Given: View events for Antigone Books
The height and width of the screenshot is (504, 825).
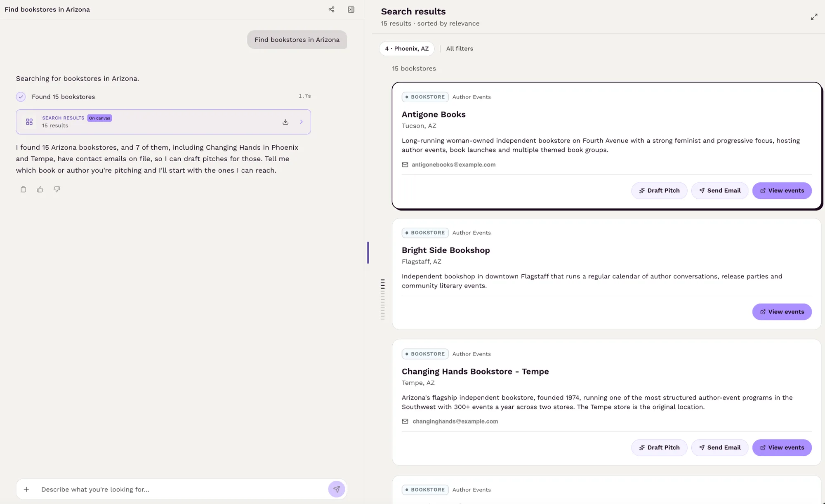Looking at the screenshot, I should pos(782,191).
